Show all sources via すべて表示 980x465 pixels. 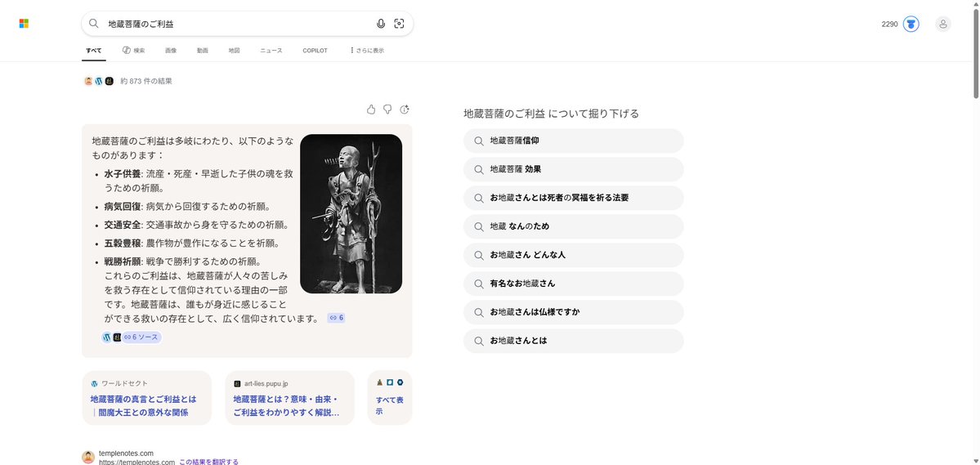click(389, 405)
